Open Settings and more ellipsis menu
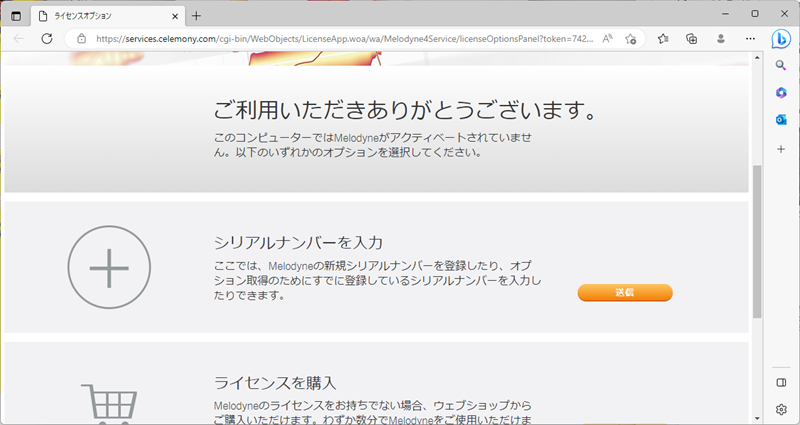This screenshot has height=425, width=800. click(x=750, y=39)
